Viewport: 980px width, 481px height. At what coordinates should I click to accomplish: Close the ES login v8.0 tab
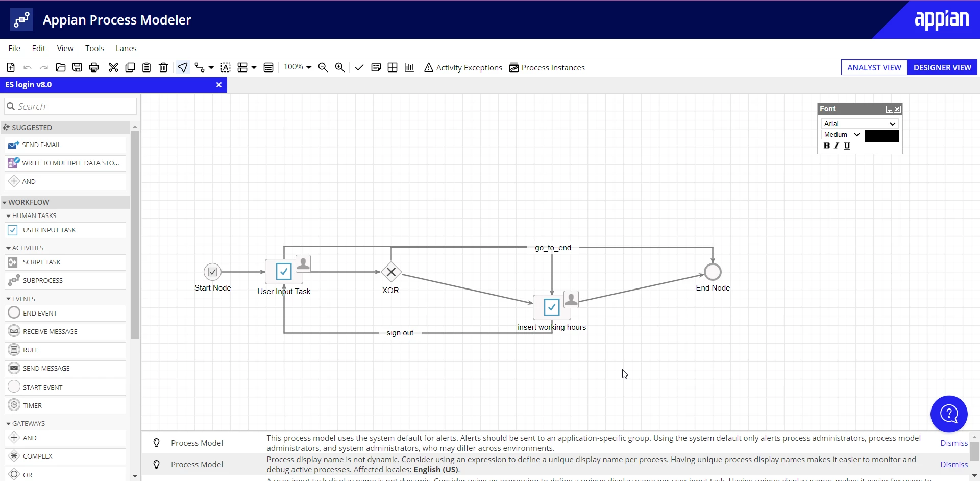219,85
